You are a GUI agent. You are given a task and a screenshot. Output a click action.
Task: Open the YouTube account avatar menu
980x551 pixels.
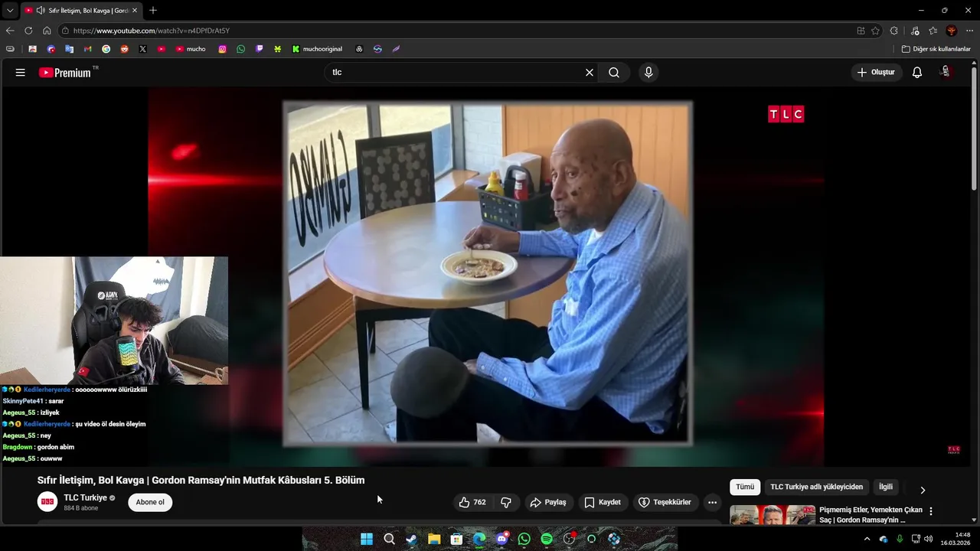[946, 72]
